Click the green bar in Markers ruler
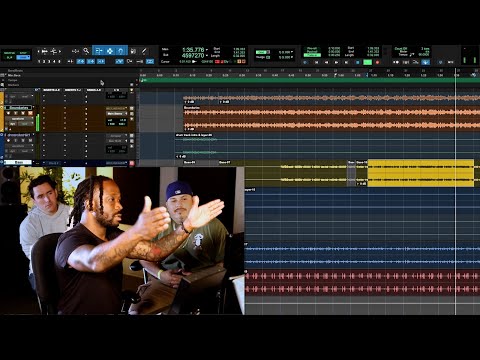Image resolution: width=480 pixels, height=360 pixels. tap(310, 80)
